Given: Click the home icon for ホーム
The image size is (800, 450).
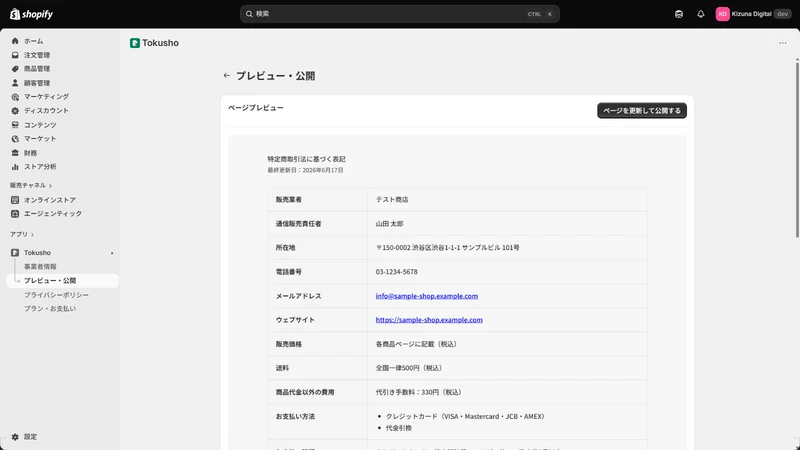Looking at the screenshot, I should coord(15,41).
